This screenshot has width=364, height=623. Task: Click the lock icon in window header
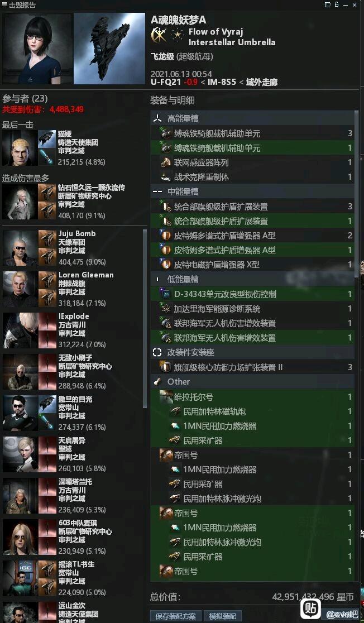[x=337, y=4]
